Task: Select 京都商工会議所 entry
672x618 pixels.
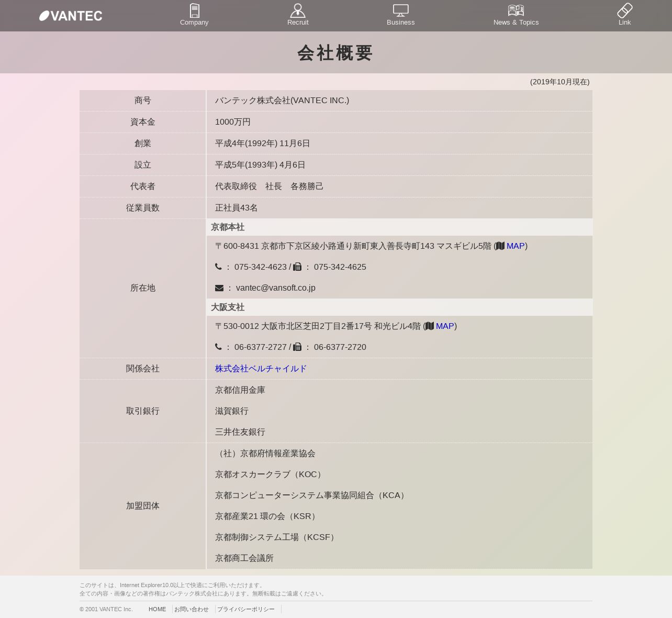Action: pos(244,558)
